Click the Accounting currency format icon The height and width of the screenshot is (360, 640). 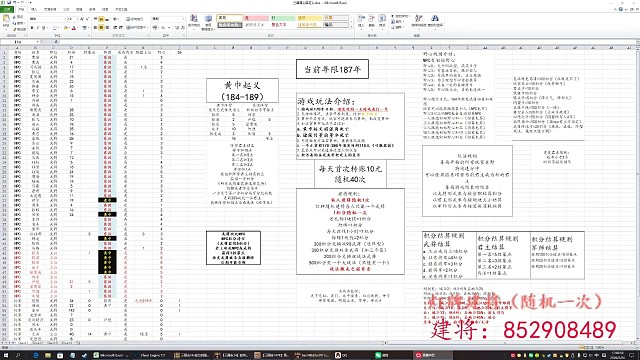click(155, 28)
